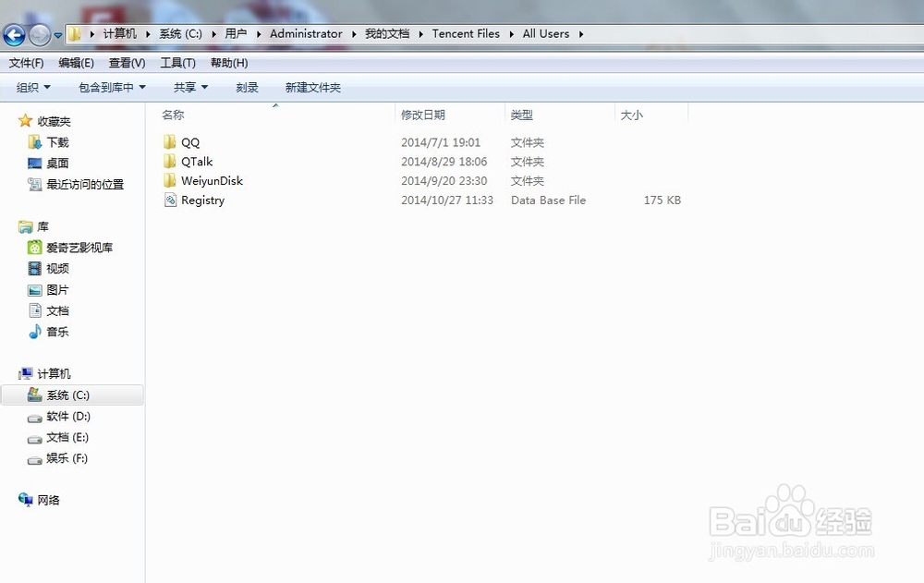Screen dimensions: 924x583
Task: Click 计算机 in the address breadcrumb
Action: [x=119, y=33]
